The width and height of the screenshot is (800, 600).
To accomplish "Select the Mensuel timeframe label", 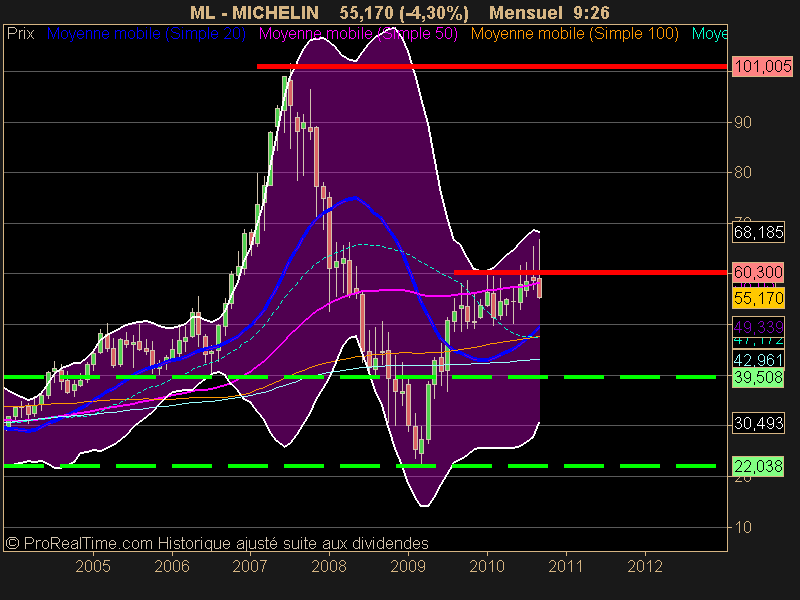I will coord(526,12).
